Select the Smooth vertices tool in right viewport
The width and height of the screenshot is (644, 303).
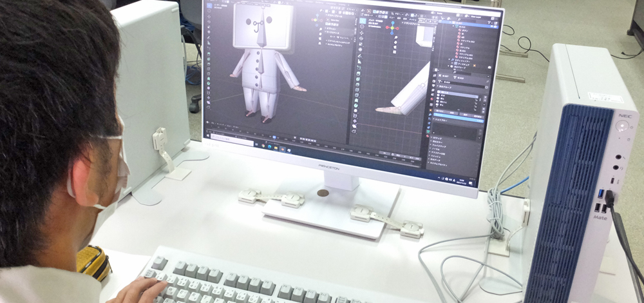pyautogui.click(x=355, y=111)
